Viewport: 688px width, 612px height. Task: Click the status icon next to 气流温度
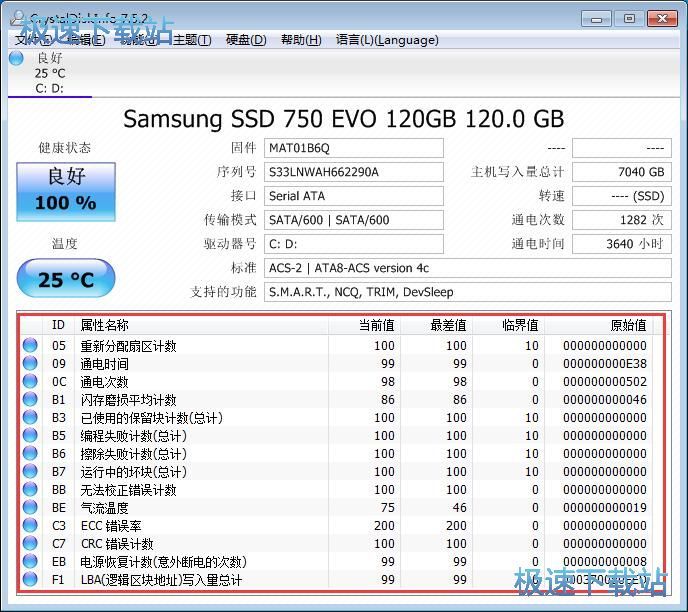tap(30, 508)
